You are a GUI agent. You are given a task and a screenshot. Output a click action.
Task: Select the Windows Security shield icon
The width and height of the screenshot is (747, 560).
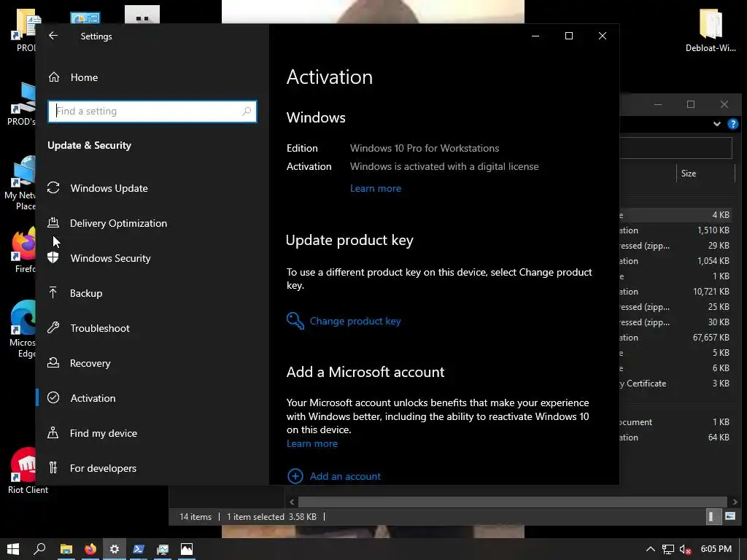pyautogui.click(x=53, y=257)
